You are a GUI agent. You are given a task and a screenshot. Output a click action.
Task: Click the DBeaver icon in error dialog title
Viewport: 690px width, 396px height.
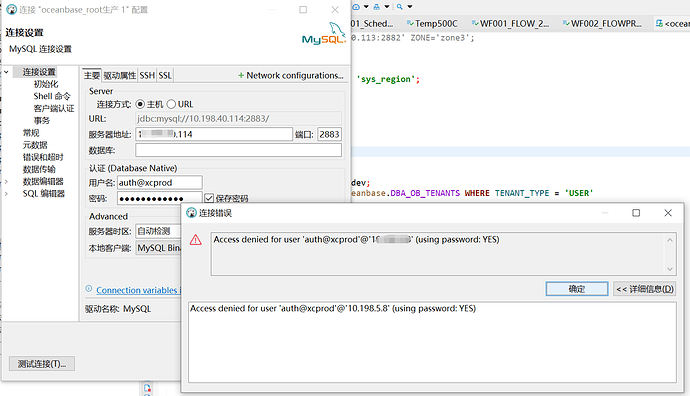pyautogui.click(x=191, y=213)
